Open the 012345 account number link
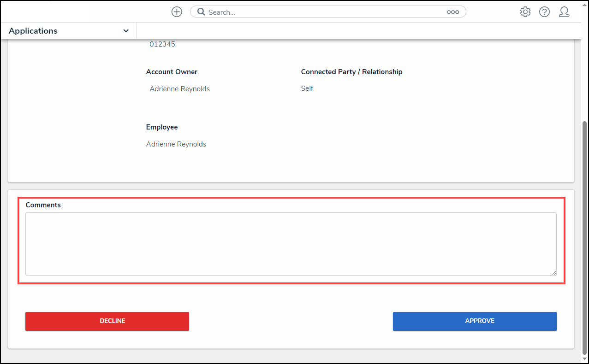 (162, 44)
